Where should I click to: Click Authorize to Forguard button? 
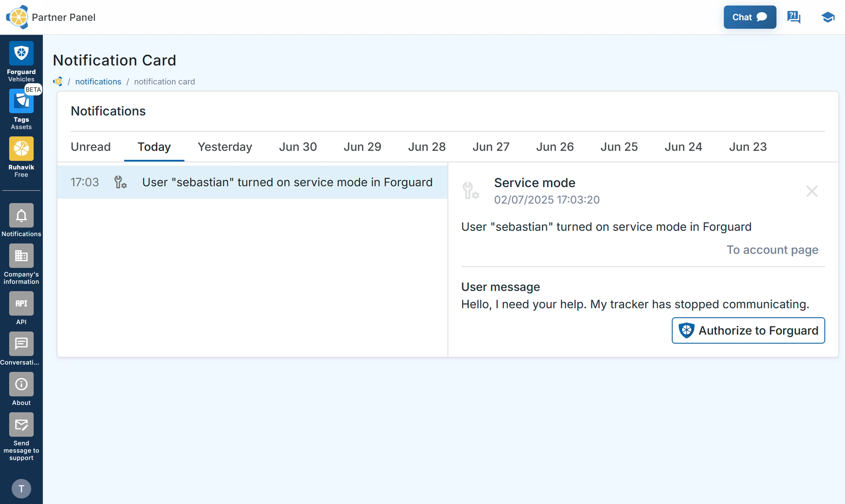point(748,331)
